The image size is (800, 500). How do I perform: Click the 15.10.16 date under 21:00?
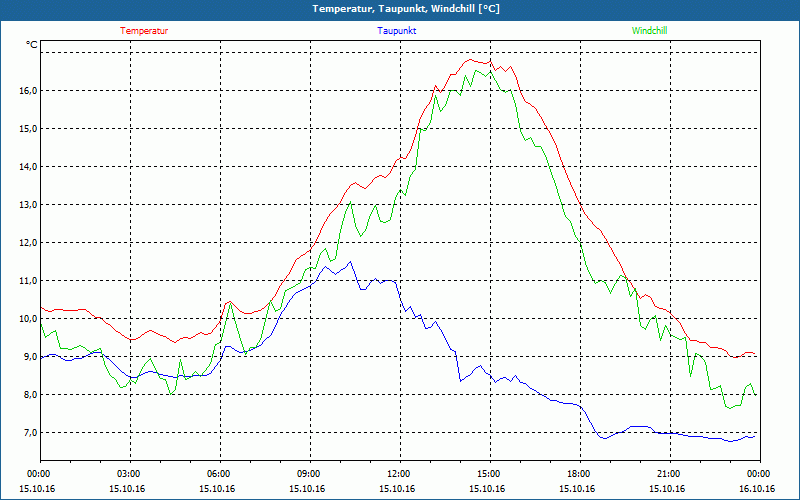(667, 489)
